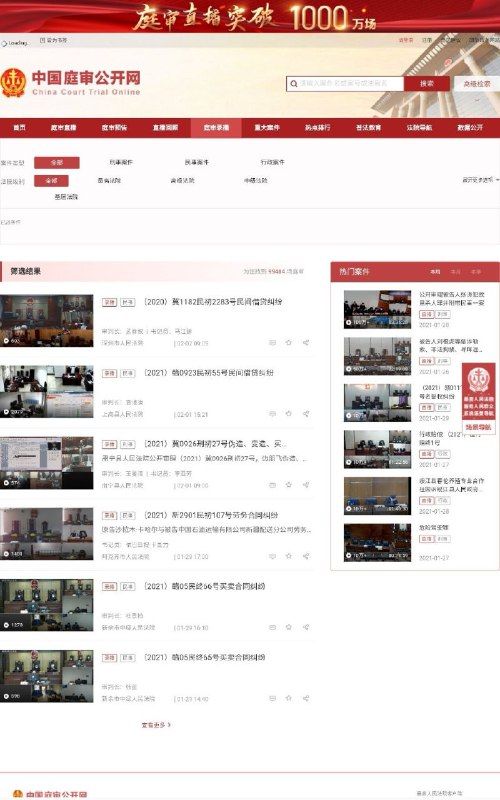Play video thumbnail of 冀0926刑初27号 case
Viewport: 500px width, 800px height.
pos(47,463)
